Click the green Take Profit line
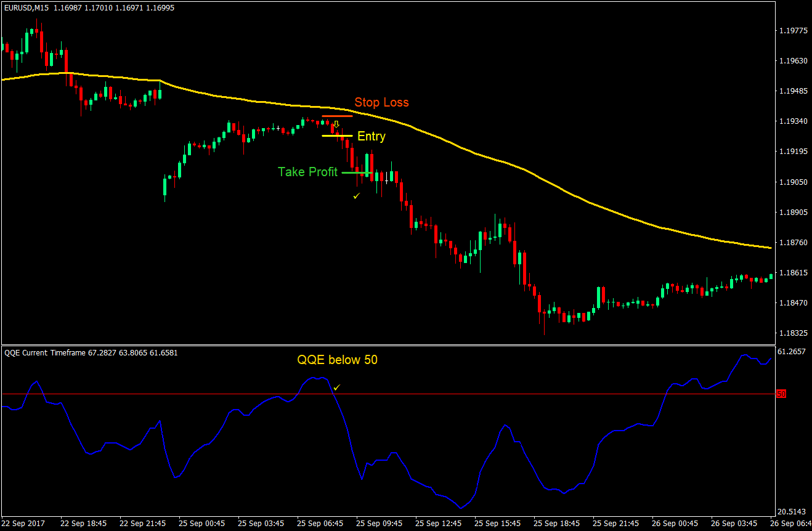 [x=357, y=172]
